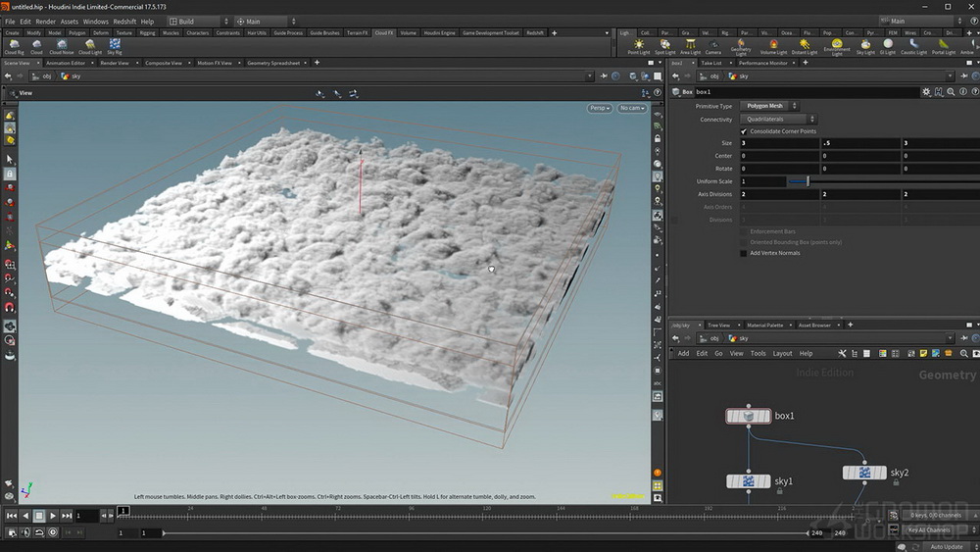Add a sticky note in network editor
The image size is (980, 552).
coord(923,353)
